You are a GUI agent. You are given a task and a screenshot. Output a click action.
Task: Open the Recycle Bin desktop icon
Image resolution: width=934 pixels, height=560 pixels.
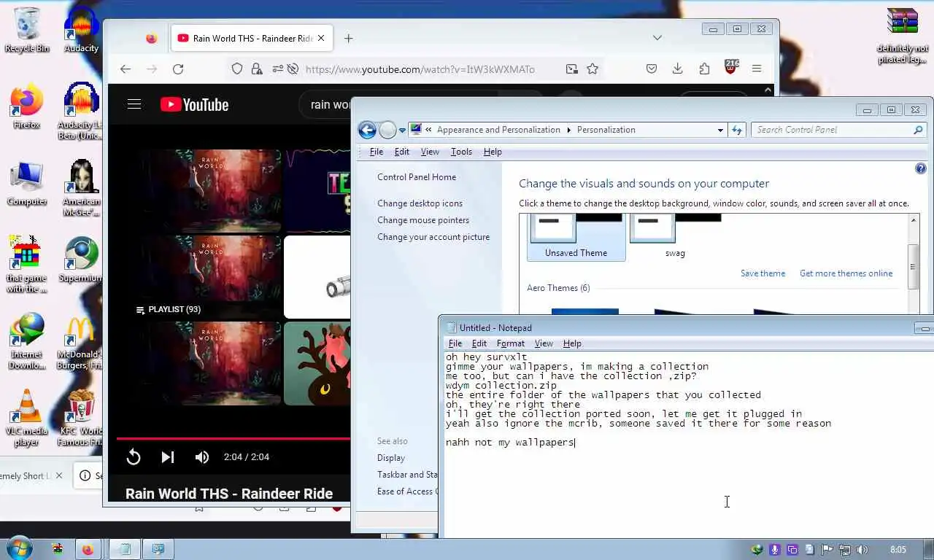pyautogui.click(x=27, y=30)
